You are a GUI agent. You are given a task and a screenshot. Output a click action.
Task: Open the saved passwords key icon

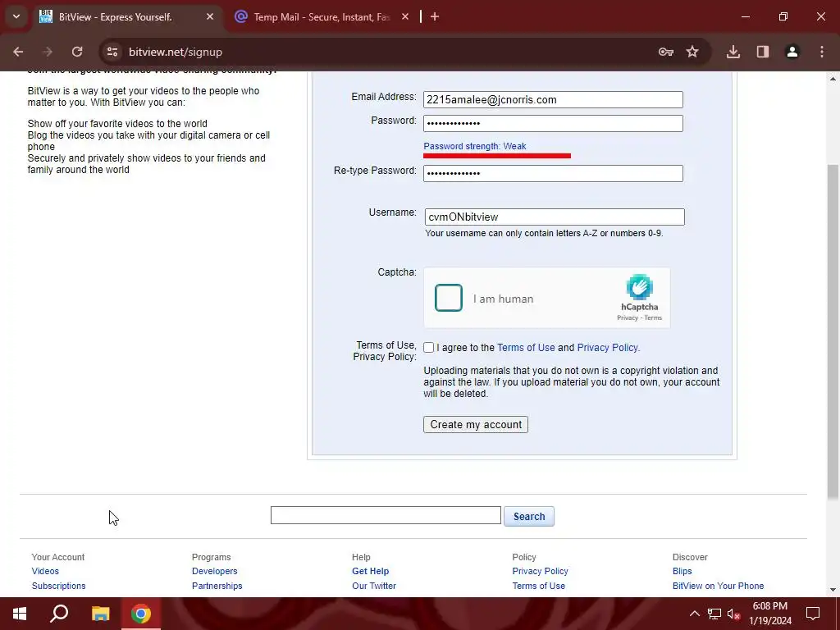point(666,52)
